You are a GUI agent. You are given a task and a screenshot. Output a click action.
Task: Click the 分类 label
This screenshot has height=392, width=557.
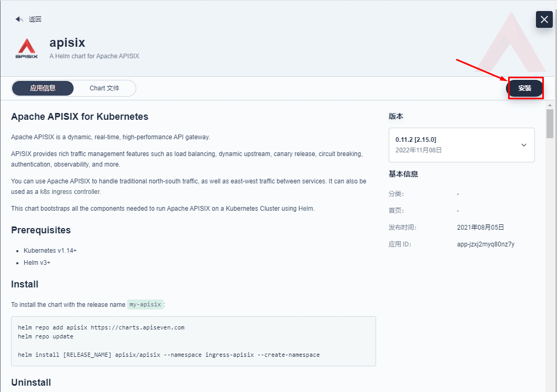click(x=396, y=194)
